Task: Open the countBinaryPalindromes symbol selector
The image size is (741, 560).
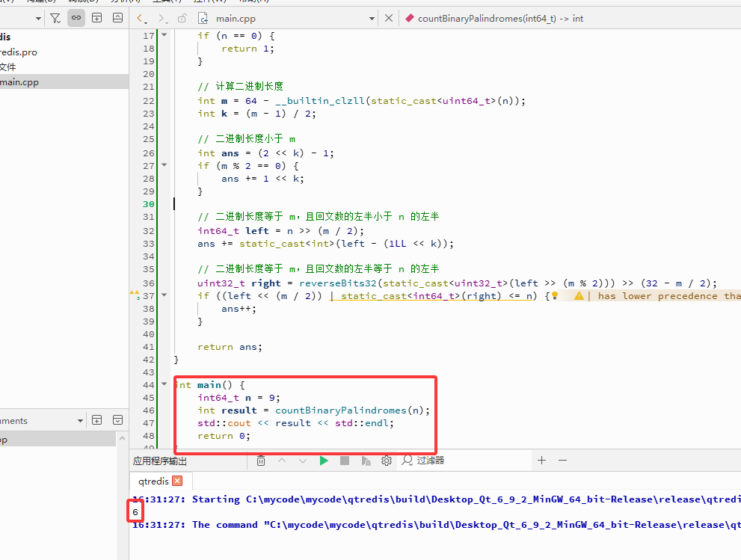Action: pos(494,19)
